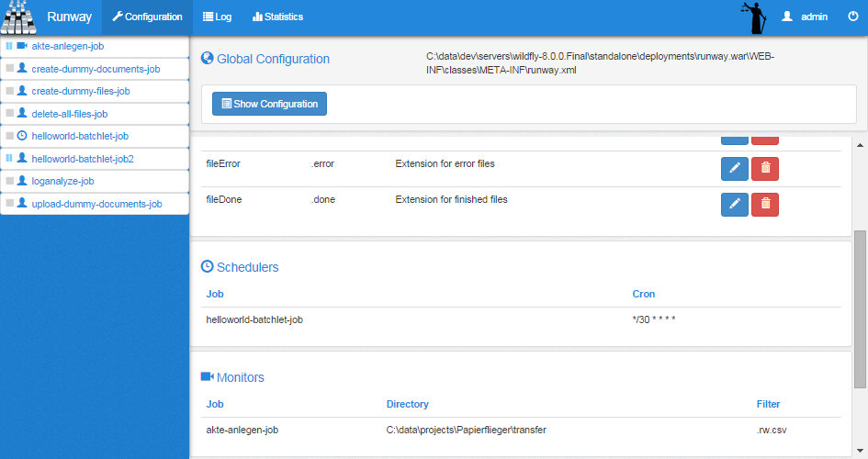Delete the fileError property with trash button
This screenshot has width=868, height=459.
click(765, 169)
